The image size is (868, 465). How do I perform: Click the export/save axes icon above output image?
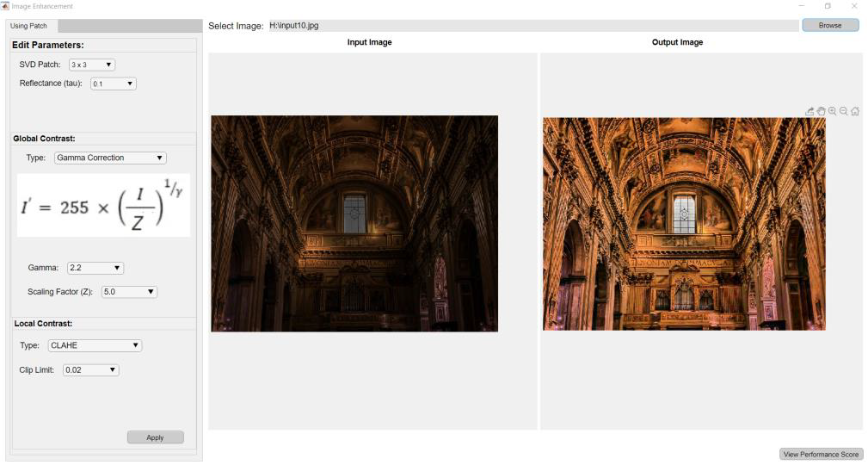click(810, 111)
